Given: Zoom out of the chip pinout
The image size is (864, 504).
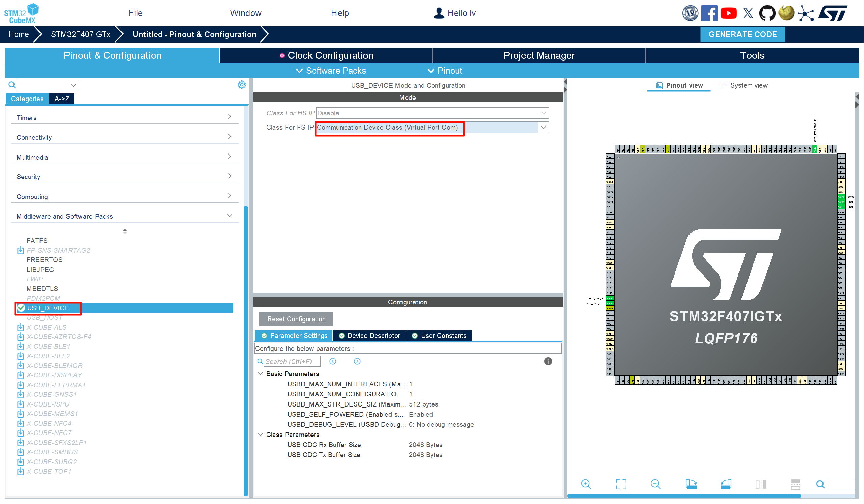Looking at the screenshot, I should [x=656, y=484].
